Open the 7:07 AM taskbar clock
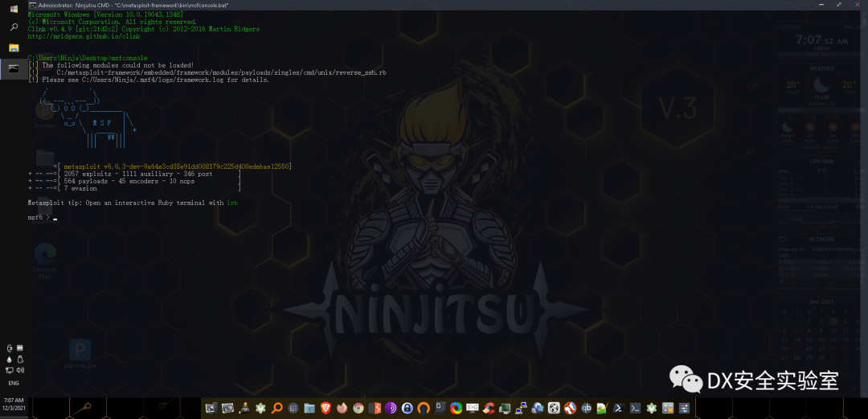Screen dimensions: 868x419 click(x=14, y=403)
